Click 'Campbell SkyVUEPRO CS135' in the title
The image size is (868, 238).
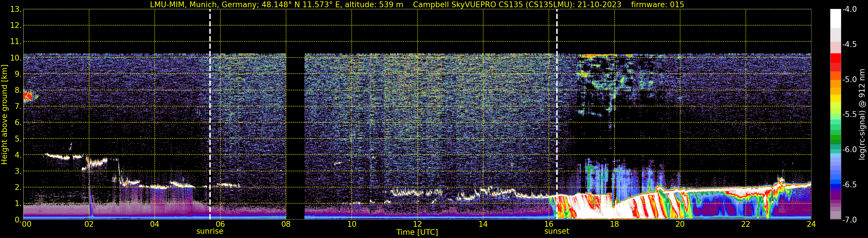tap(468, 5)
